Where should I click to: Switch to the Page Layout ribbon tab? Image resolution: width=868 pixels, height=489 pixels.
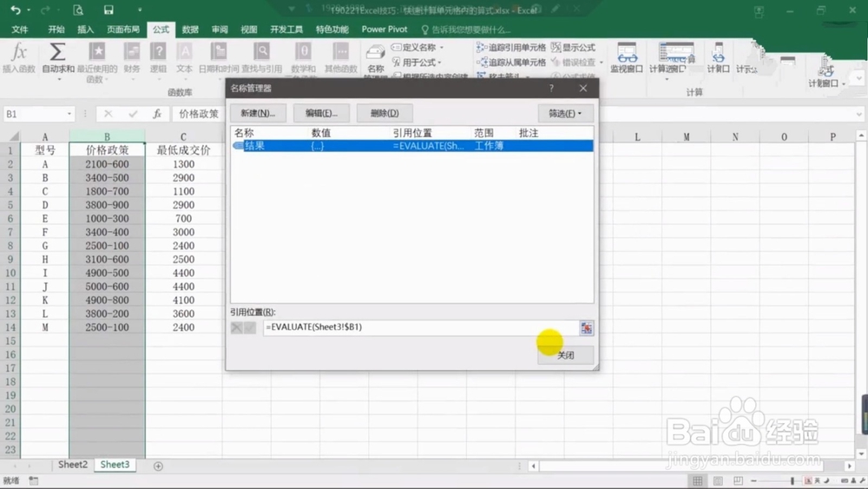123,30
